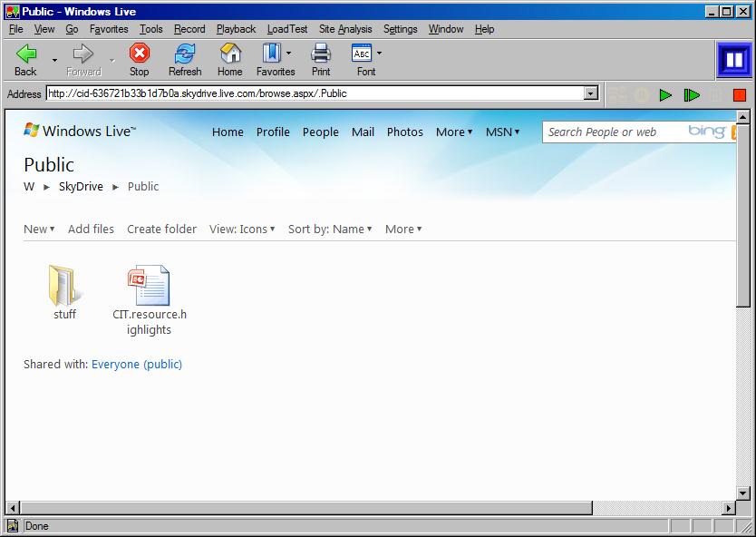Click the vertical scrollbar up arrow

click(743, 117)
